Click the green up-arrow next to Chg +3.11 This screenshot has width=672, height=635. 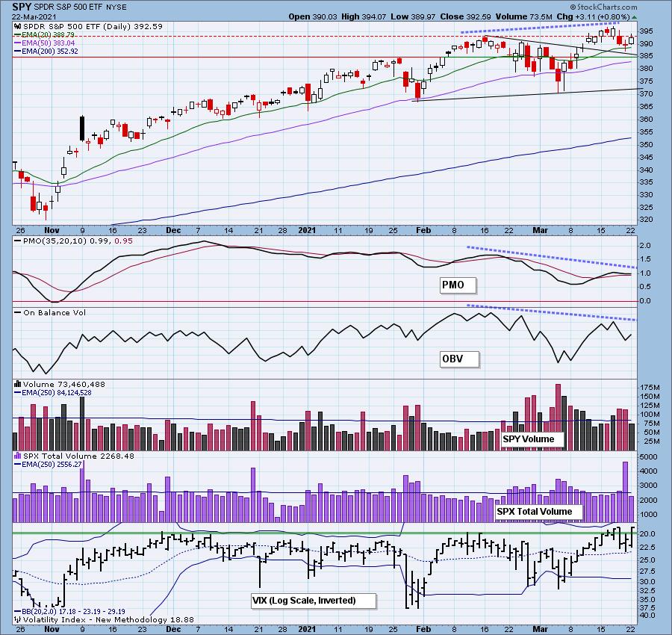tap(634, 17)
